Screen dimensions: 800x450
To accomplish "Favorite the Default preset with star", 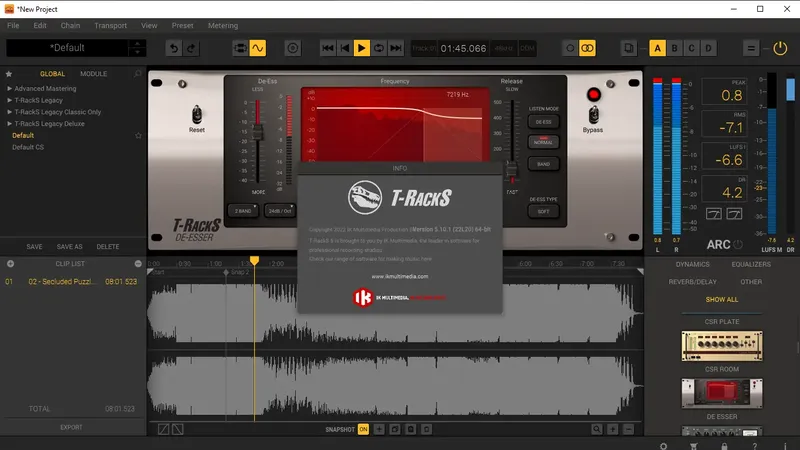I will pos(138,135).
